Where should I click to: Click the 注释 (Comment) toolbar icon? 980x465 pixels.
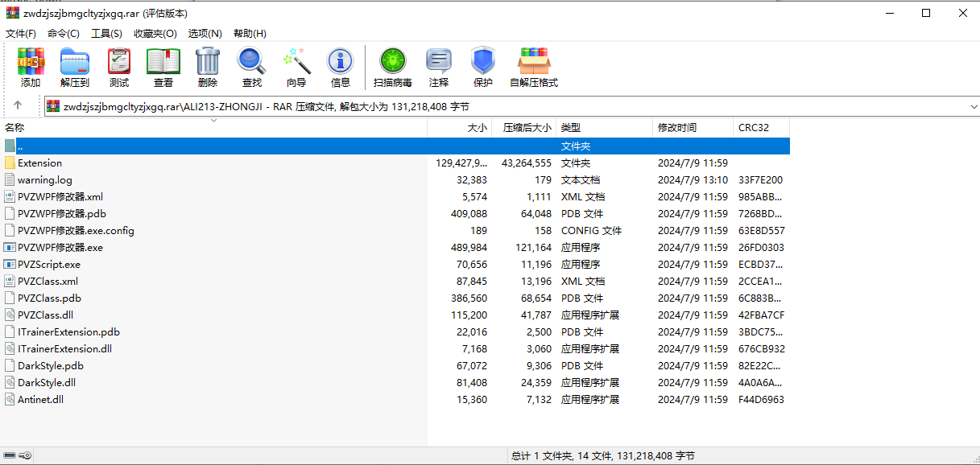(439, 61)
